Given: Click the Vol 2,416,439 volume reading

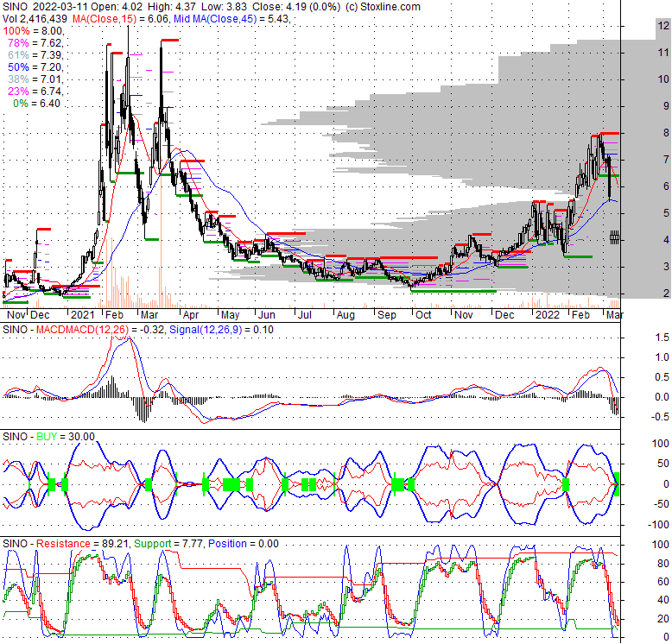Looking at the screenshot, I should [x=35, y=19].
